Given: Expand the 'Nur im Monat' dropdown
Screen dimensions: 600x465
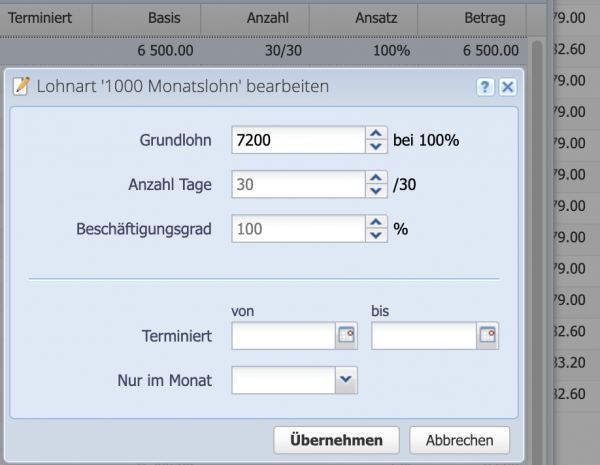Looking at the screenshot, I should click(346, 379).
